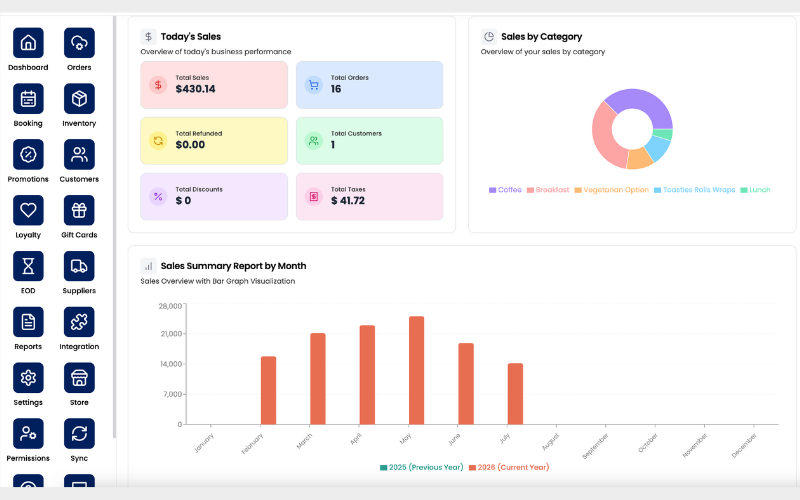Open the Dashboard home icon
800x500 pixels.
click(x=28, y=43)
